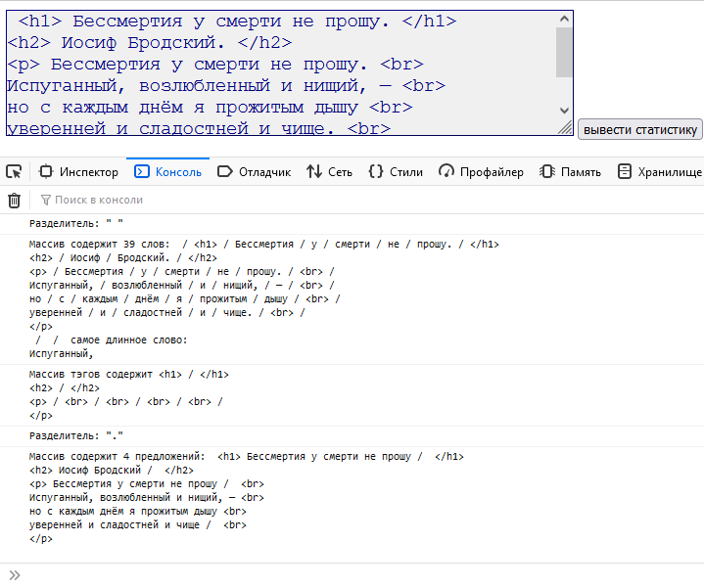Click the textarea scrollbar down arrow
The width and height of the screenshot is (704, 588).
pos(564,111)
